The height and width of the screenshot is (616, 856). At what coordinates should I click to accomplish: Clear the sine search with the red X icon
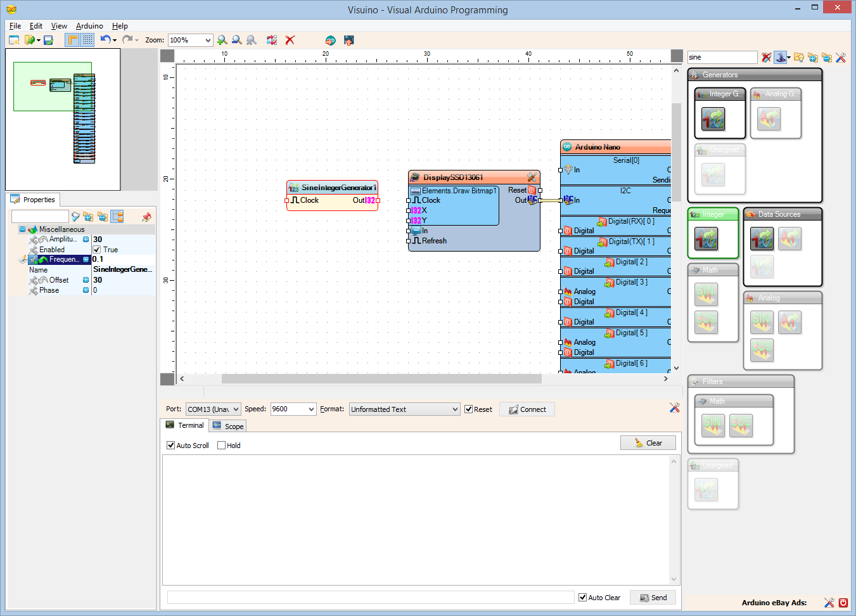tap(765, 57)
